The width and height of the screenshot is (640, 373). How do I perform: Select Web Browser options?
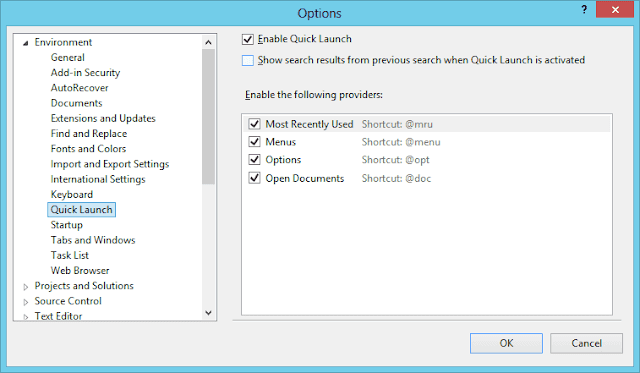tap(80, 271)
